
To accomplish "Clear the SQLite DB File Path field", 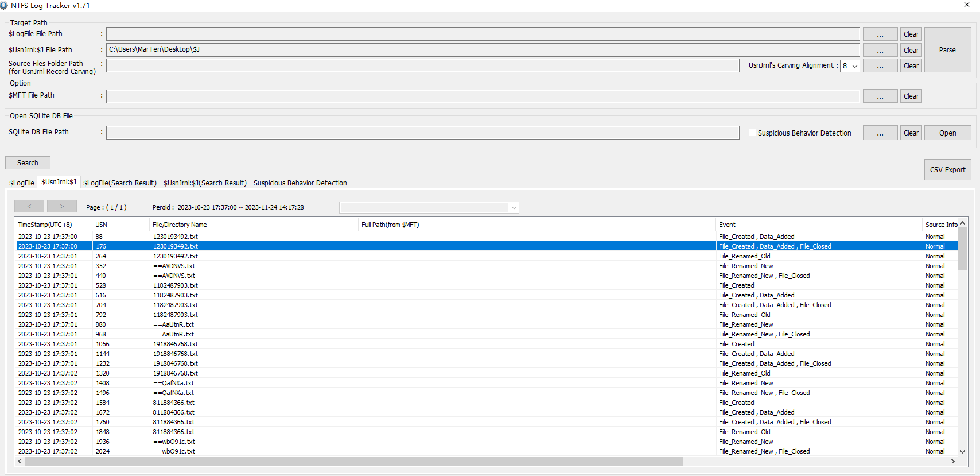I will click(911, 133).
